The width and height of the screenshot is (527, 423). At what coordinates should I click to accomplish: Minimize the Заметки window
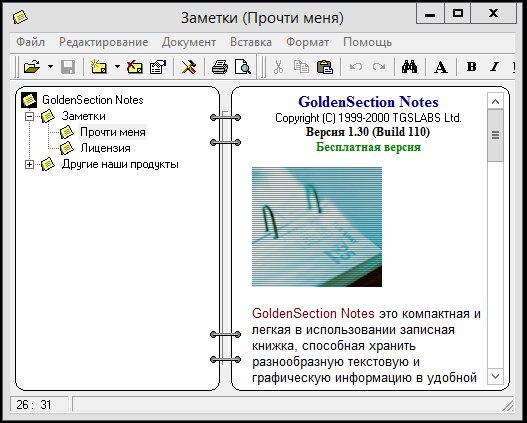[430, 14]
